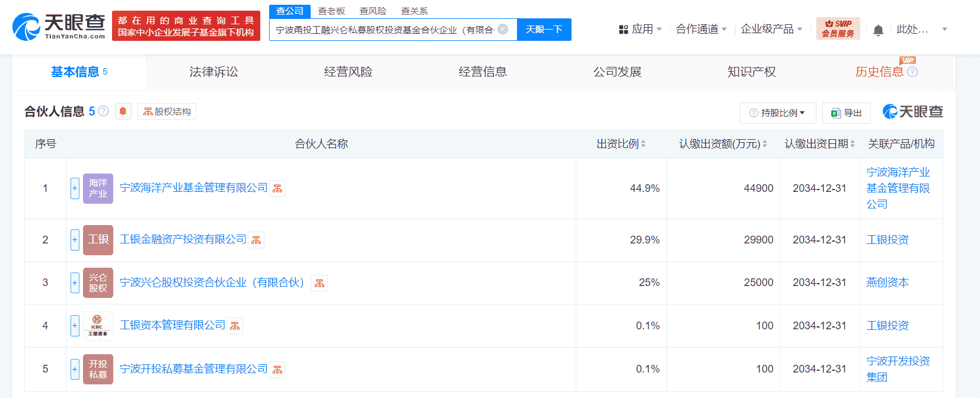
Task: Clear the search box with the X icon
Action: click(503, 29)
